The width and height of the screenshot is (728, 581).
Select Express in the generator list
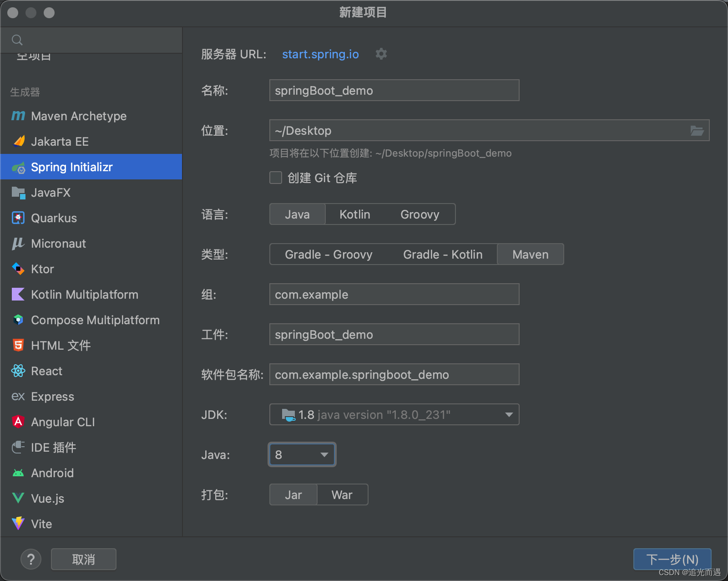tap(91, 397)
